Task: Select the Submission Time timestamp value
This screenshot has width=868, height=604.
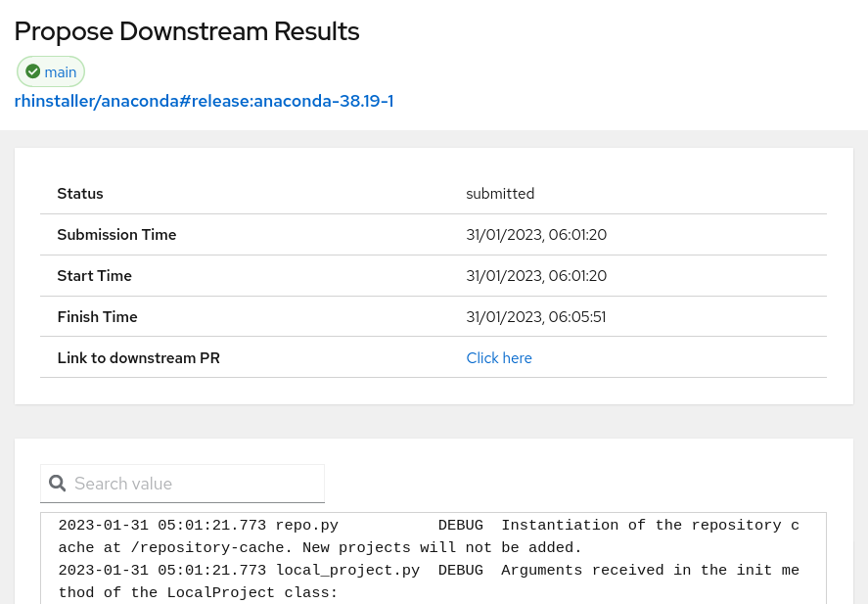Action: (x=536, y=235)
